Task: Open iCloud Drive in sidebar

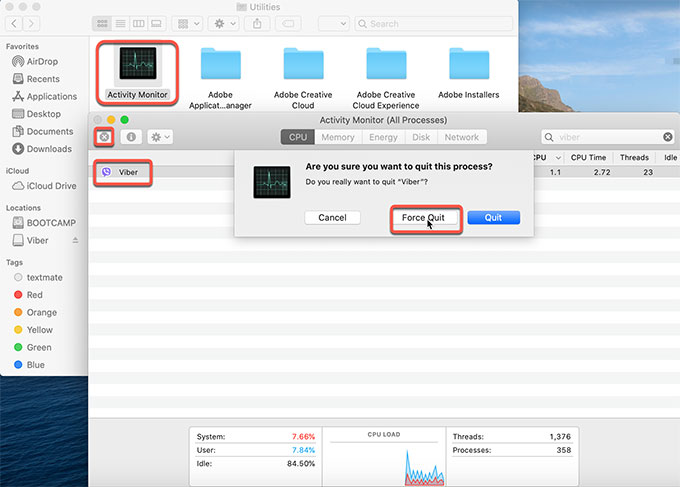Action: [x=51, y=186]
